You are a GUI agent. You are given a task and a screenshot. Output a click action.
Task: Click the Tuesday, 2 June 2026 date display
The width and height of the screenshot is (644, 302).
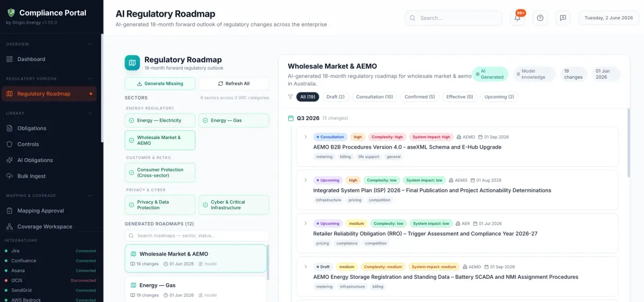pyautogui.click(x=609, y=18)
